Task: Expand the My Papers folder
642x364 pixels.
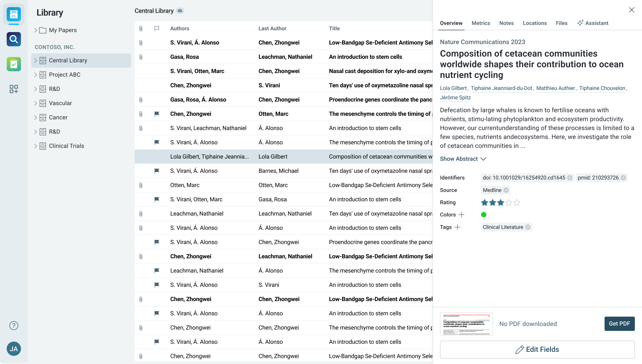Action: 36,30
